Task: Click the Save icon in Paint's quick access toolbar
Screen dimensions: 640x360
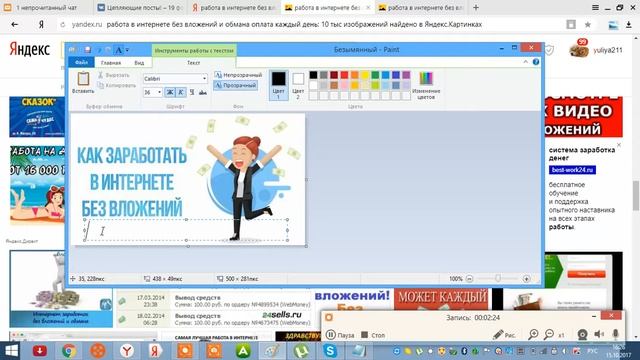Action: coord(87,50)
